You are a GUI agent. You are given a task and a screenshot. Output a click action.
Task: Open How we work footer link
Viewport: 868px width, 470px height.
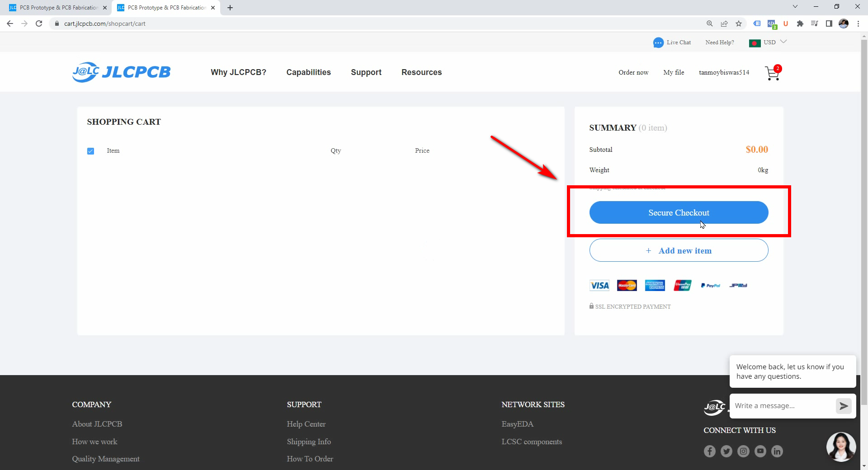tap(94, 442)
